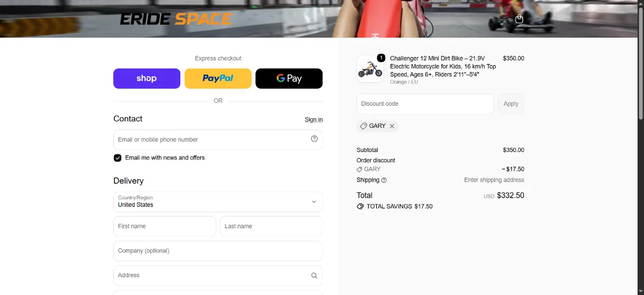
Task: Click the Sign in link
Action: tap(313, 119)
